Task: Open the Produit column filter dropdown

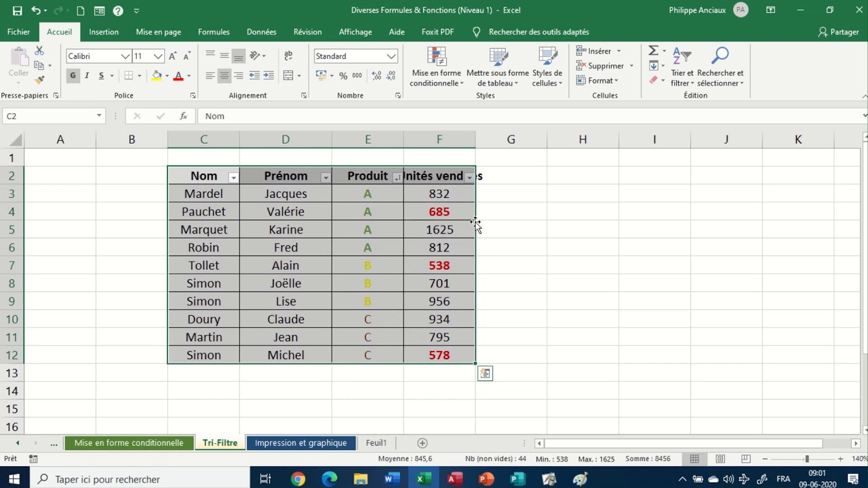Action: (397, 178)
